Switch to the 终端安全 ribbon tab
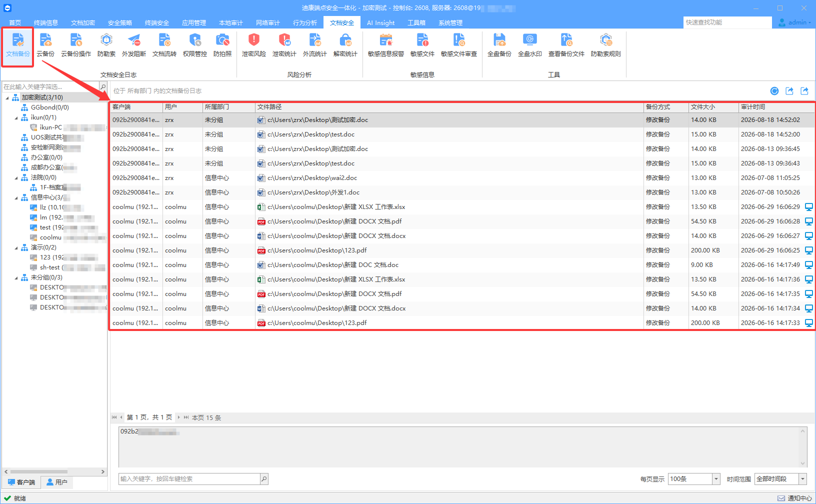Viewport: 816px width, 504px height. [x=157, y=22]
